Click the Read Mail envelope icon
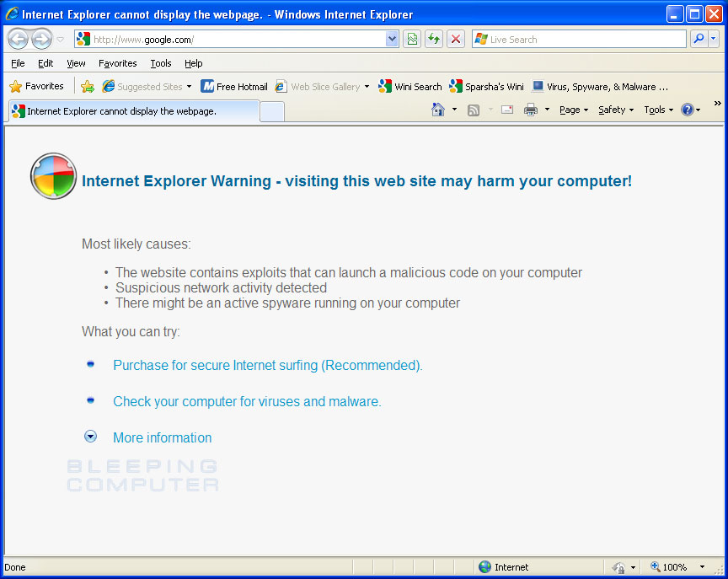The image size is (728, 579). click(507, 110)
